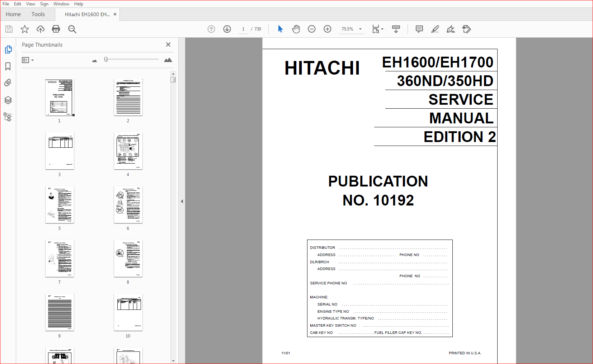The image size is (593, 364).
Task: Zoom out with minus button
Action: (x=312, y=29)
